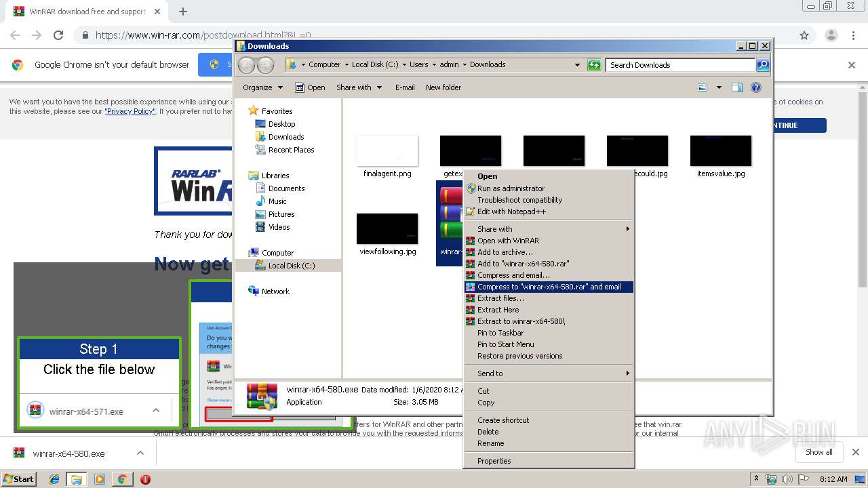Open view options dropdown arrow in Explorer
This screenshot has height=488, width=868.
pos(719,87)
